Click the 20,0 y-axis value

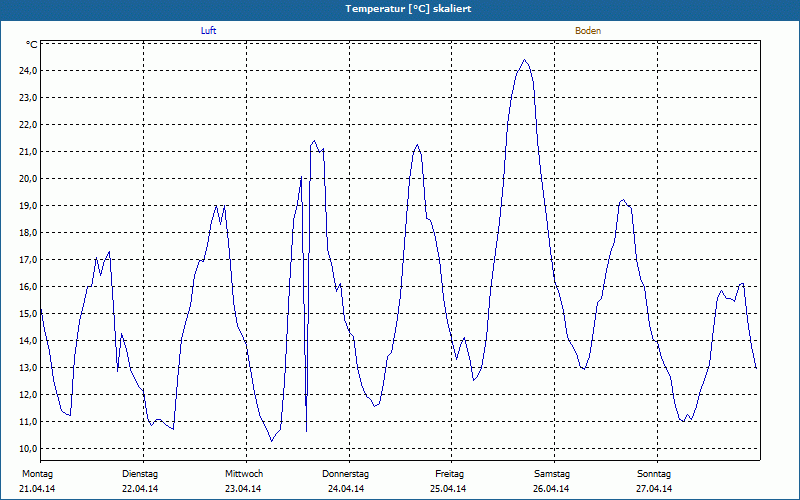point(28,179)
